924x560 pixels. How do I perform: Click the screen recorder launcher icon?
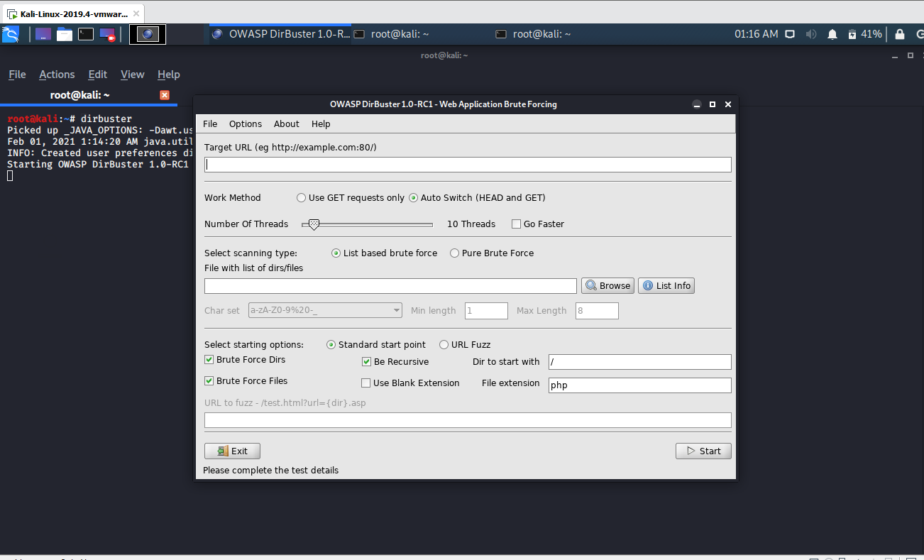click(x=107, y=34)
